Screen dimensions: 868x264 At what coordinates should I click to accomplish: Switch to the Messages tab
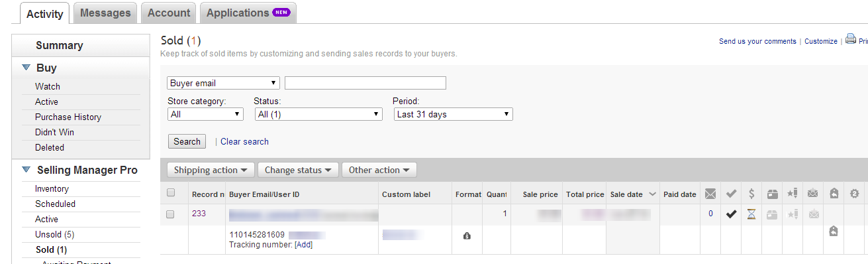tap(105, 13)
